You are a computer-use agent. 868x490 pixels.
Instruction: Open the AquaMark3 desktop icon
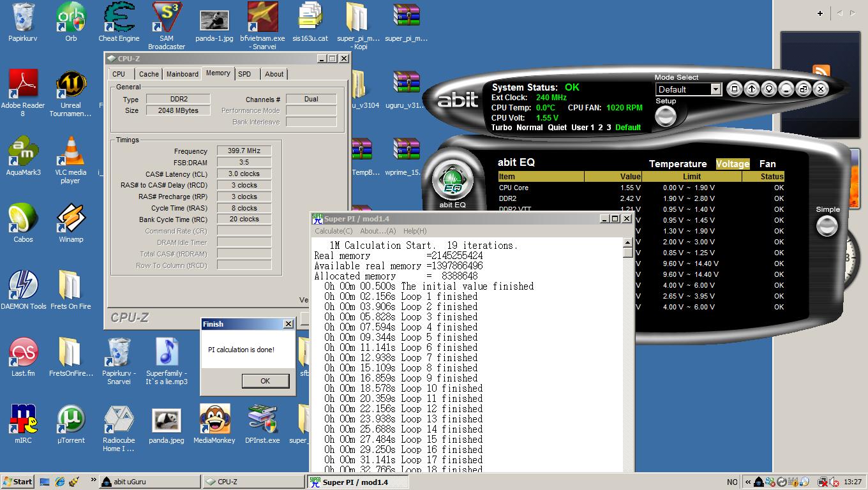[23, 156]
